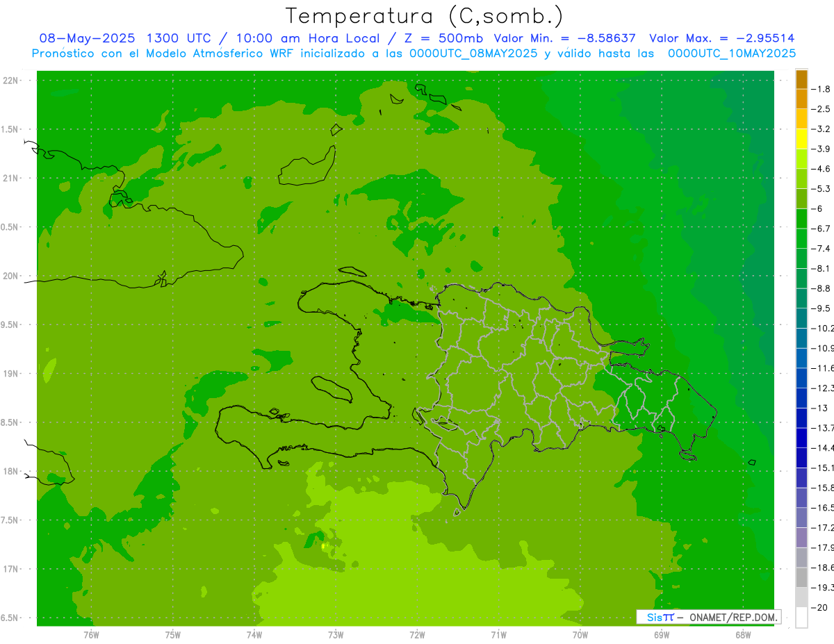Click the '-7.4' colorbar label

821,248
